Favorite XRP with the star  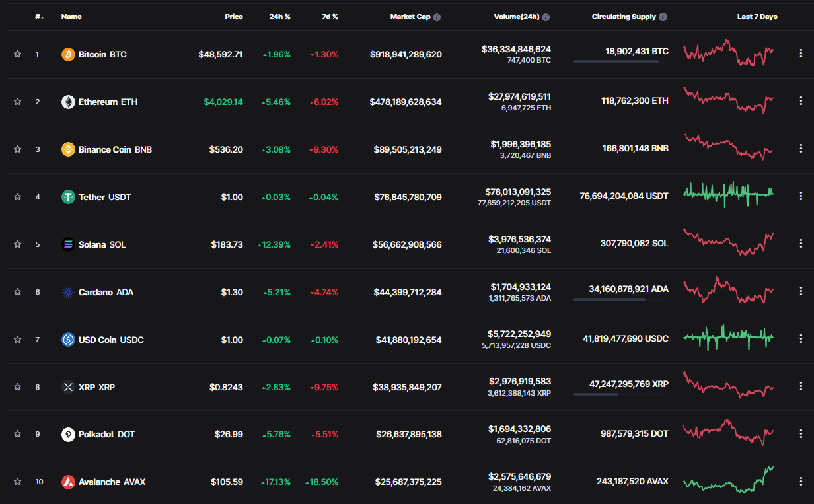point(18,387)
